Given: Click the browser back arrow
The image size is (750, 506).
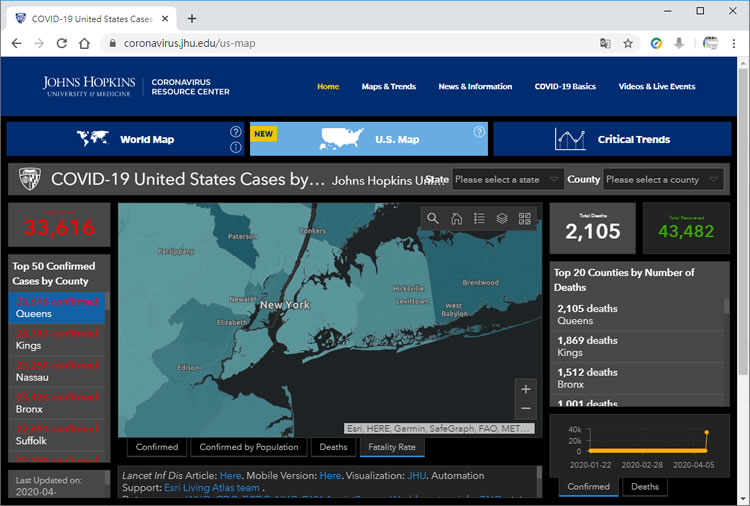Looking at the screenshot, I should [16, 44].
